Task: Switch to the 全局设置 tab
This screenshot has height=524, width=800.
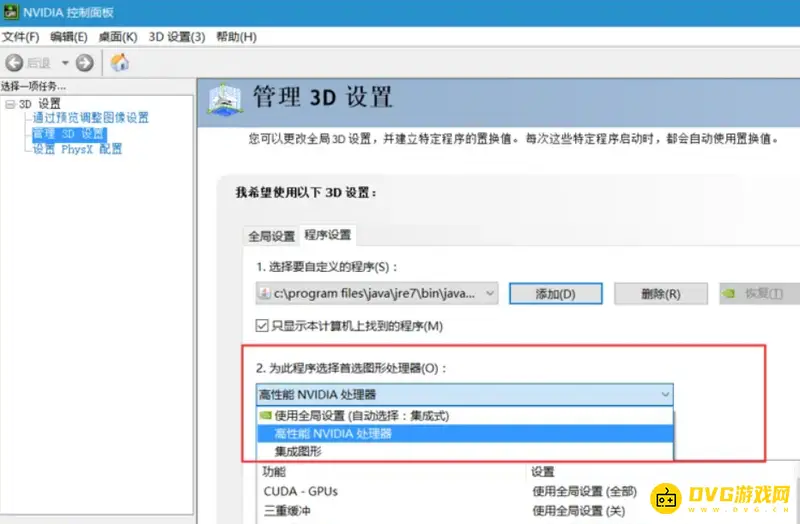Action: [x=271, y=236]
